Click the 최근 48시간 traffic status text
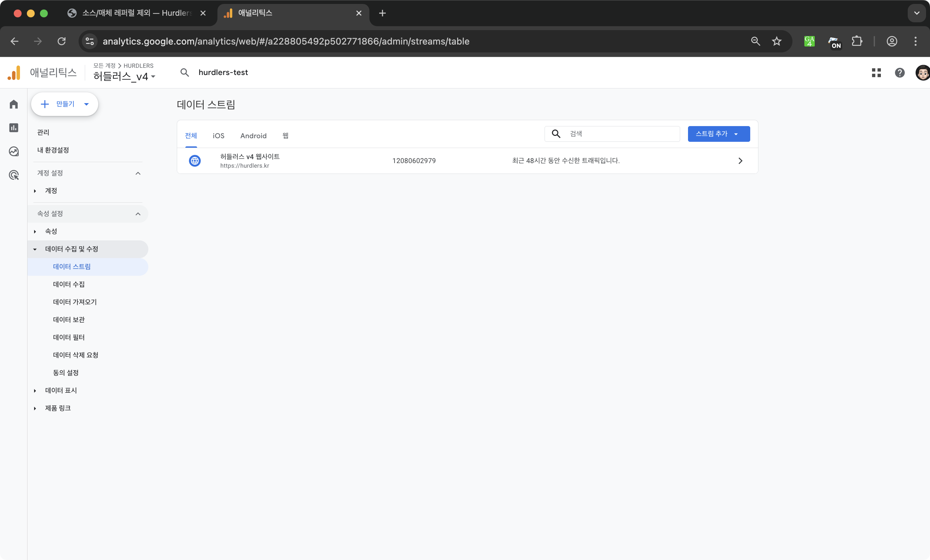 566,161
